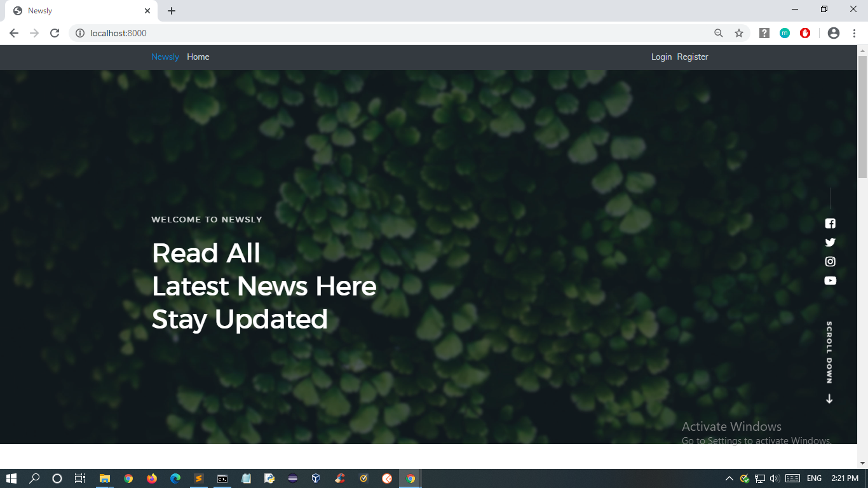
Task: Click the scroll down arrow icon
Action: pyautogui.click(x=829, y=399)
